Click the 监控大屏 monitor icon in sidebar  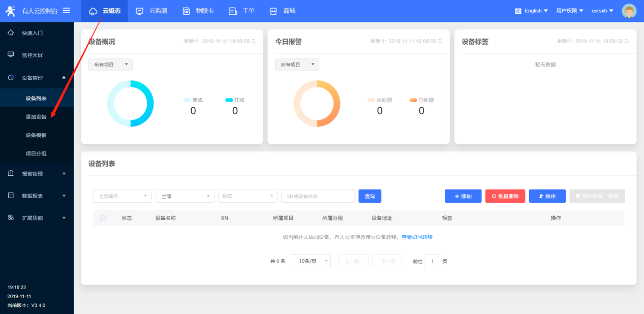pyautogui.click(x=11, y=55)
